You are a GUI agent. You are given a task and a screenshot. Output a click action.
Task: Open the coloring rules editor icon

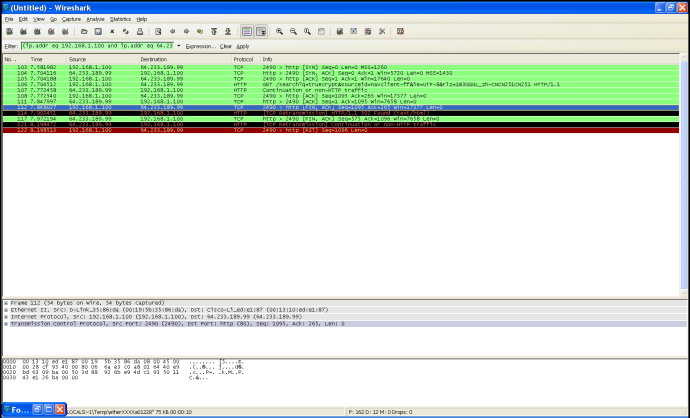tap(368, 32)
